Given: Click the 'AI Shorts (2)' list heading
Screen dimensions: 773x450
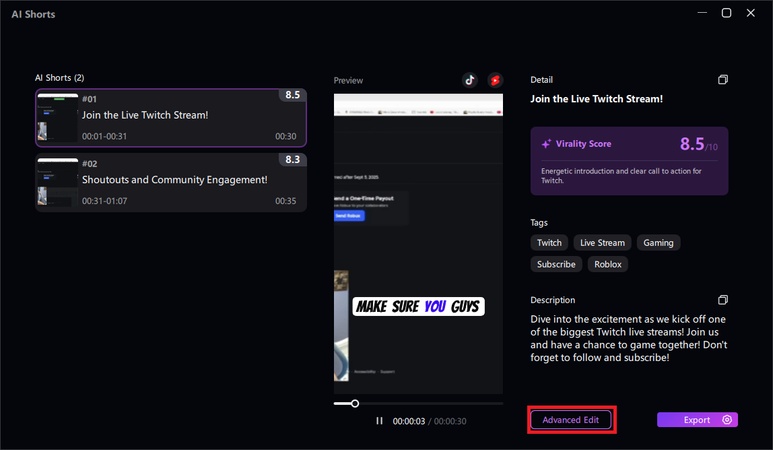Looking at the screenshot, I should [59, 78].
